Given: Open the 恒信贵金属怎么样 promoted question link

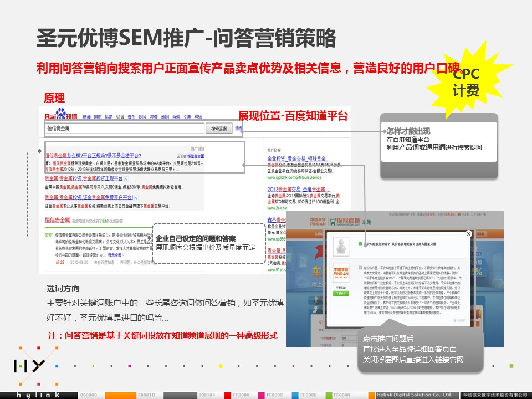Looking at the screenshot, I should click(93, 155).
